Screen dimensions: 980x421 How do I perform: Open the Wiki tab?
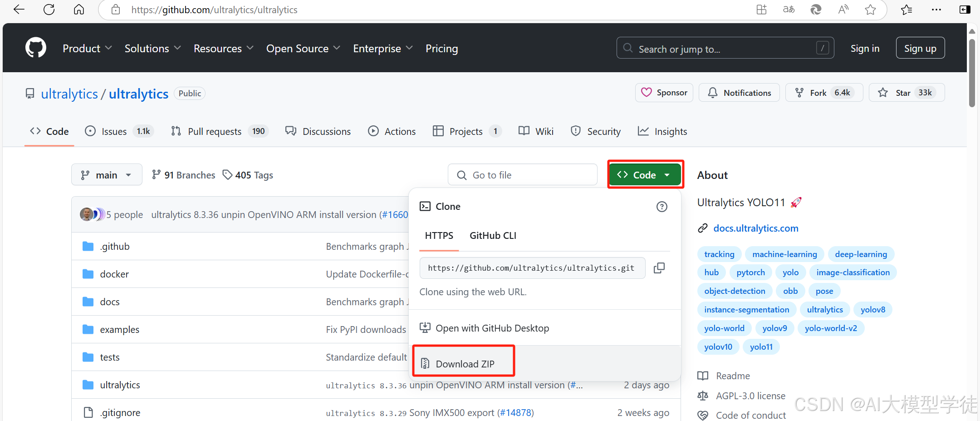[x=536, y=131]
